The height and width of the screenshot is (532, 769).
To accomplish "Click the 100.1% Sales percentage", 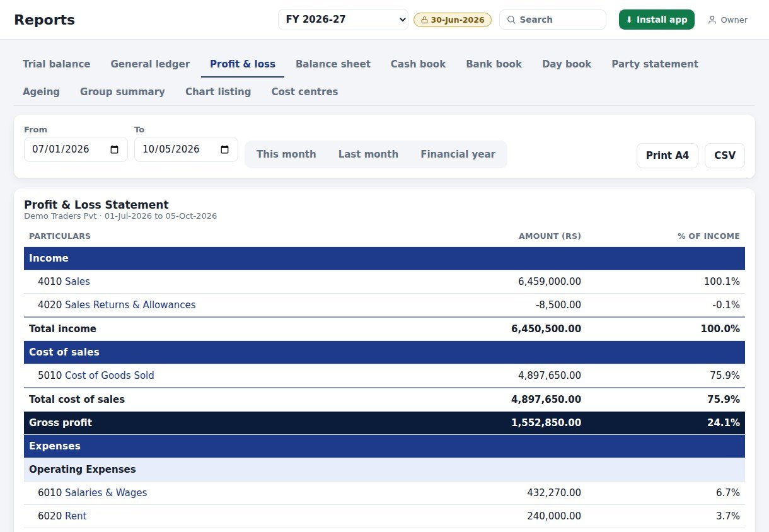I will [x=722, y=282].
